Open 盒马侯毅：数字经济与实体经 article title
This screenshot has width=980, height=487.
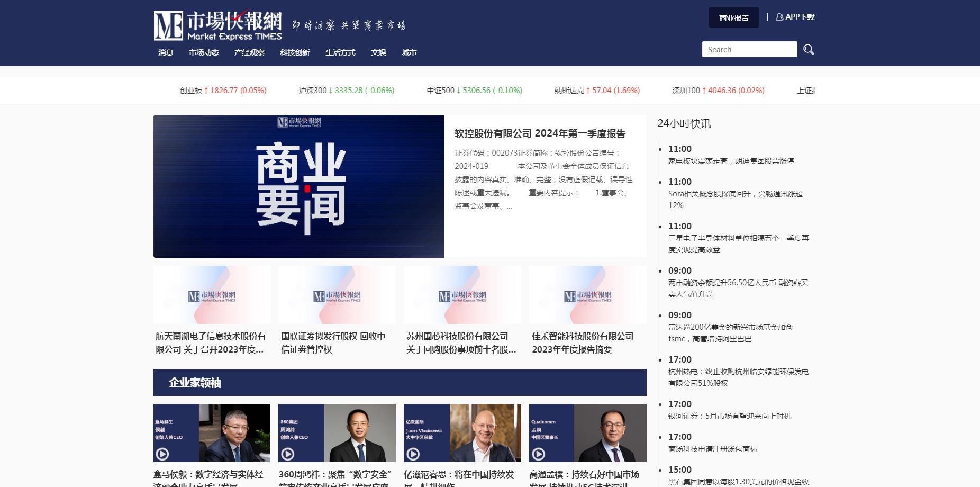[208, 479]
